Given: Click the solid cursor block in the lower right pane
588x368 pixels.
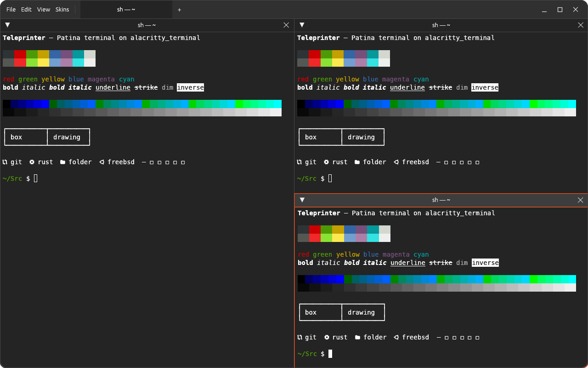Looking at the screenshot, I should pyautogui.click(x=330, y=354).
